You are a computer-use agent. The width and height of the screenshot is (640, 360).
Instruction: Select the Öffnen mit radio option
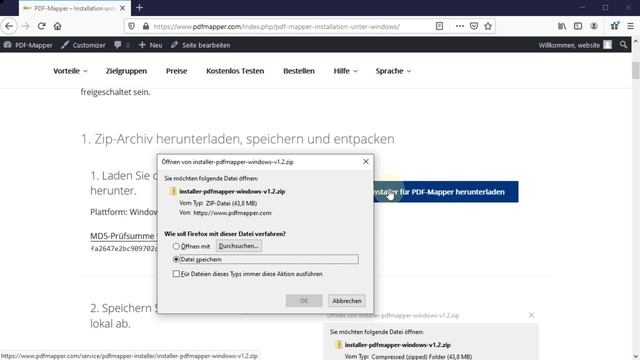point(176,246)
